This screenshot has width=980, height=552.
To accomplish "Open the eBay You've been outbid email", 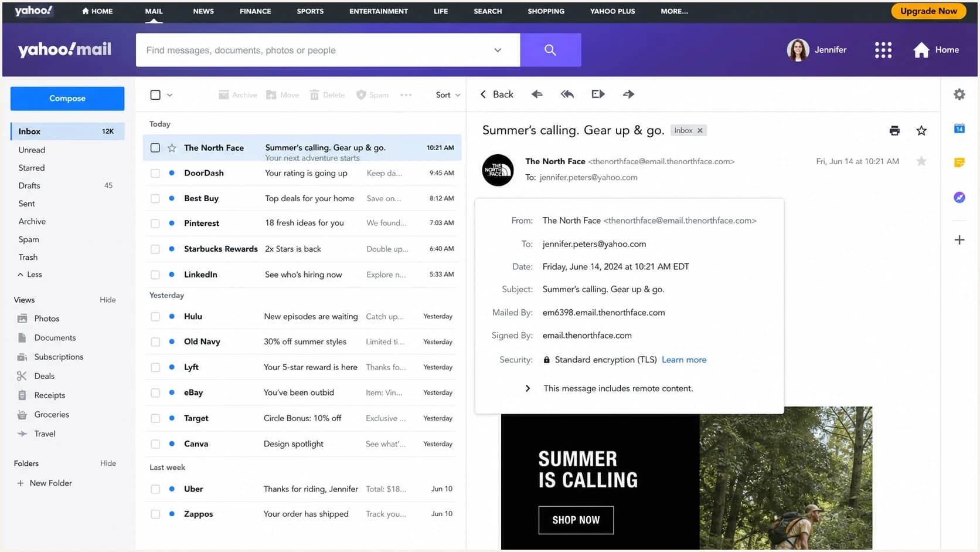I will click(x=302, y=393).
